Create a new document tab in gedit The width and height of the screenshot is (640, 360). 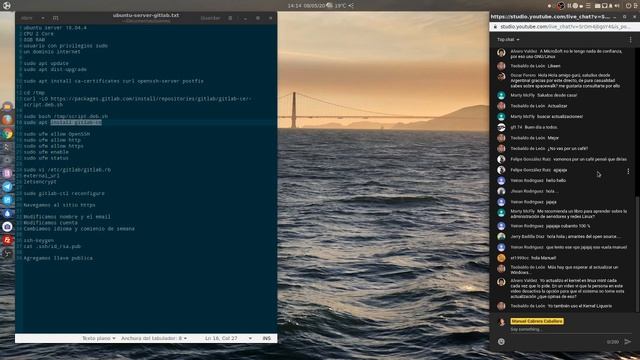tap(56, 18)
